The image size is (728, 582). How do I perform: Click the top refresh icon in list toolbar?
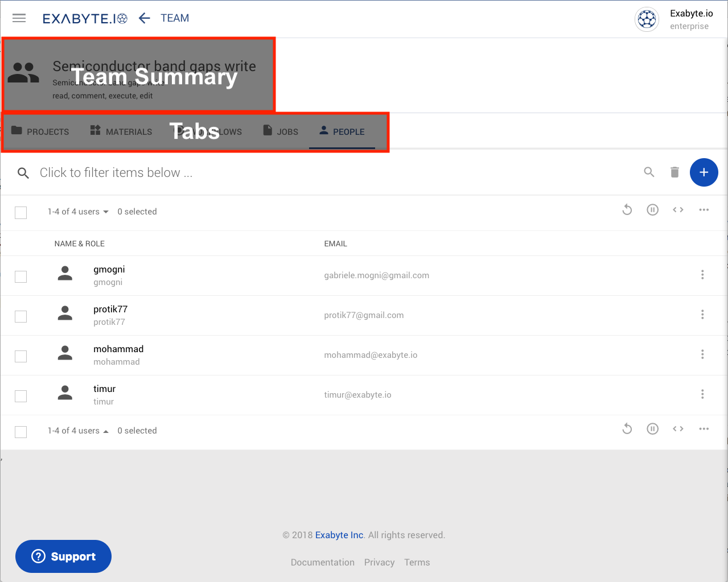coord(627,210)
